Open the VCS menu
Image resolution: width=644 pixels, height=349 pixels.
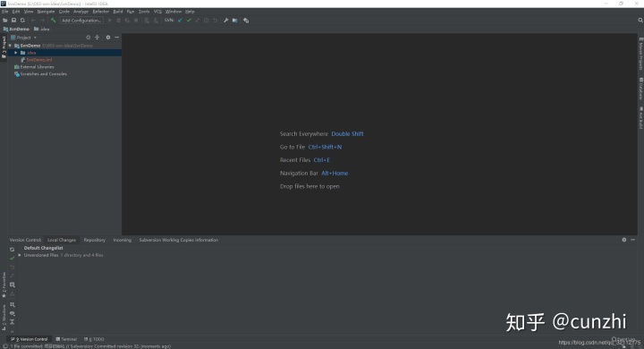[x=157, y=12]
